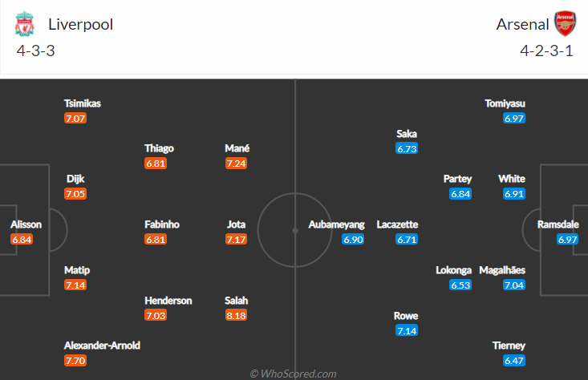Screen dimensions: 588x380
Task: Click the Arsenal club crest icon
Action: (x=566, y=25)
